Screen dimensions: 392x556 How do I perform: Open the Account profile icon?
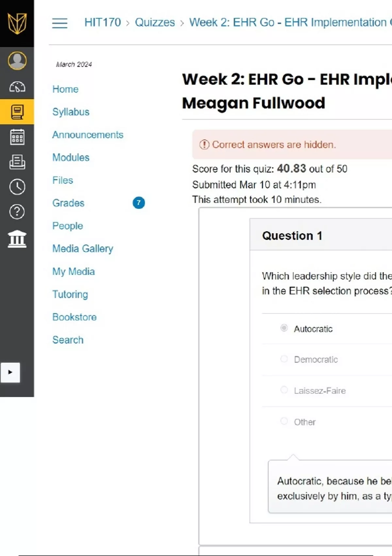(x=17, y=61)
